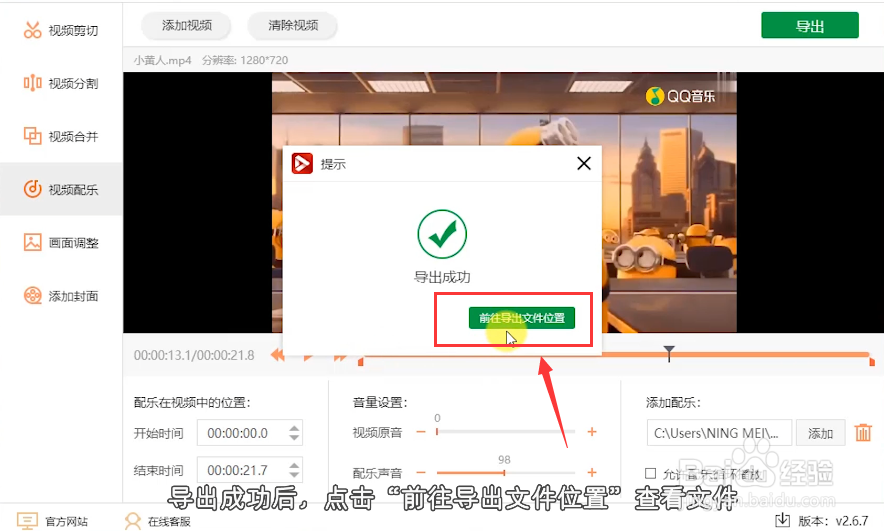This screenshot has width=884, height=531.
Task: Click the 添加视频 (add video) button
Action: [187, 25]
